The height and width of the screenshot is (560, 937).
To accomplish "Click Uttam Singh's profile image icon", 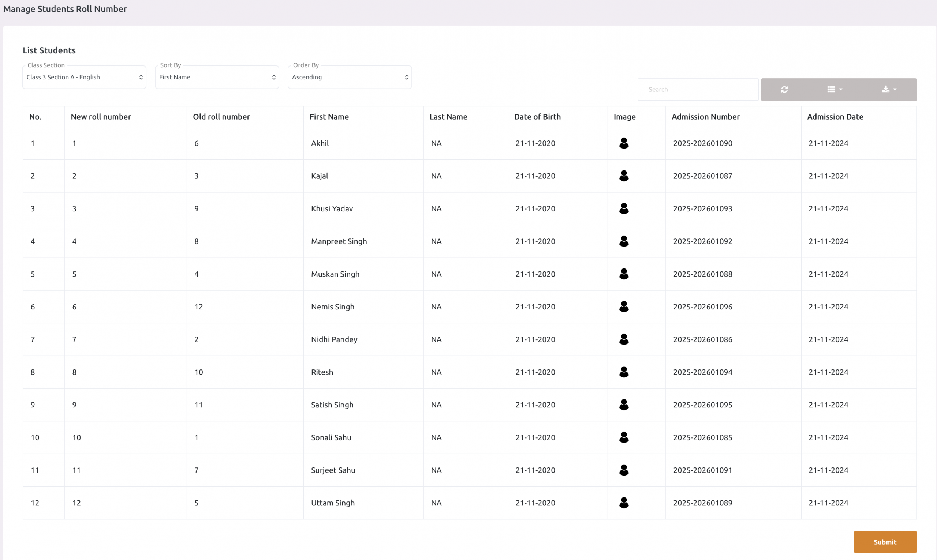I will pos(624,503).
